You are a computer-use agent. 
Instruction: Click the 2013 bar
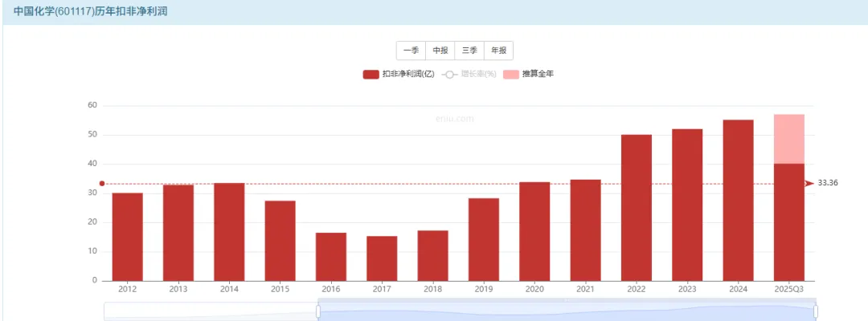pos(178,233)
